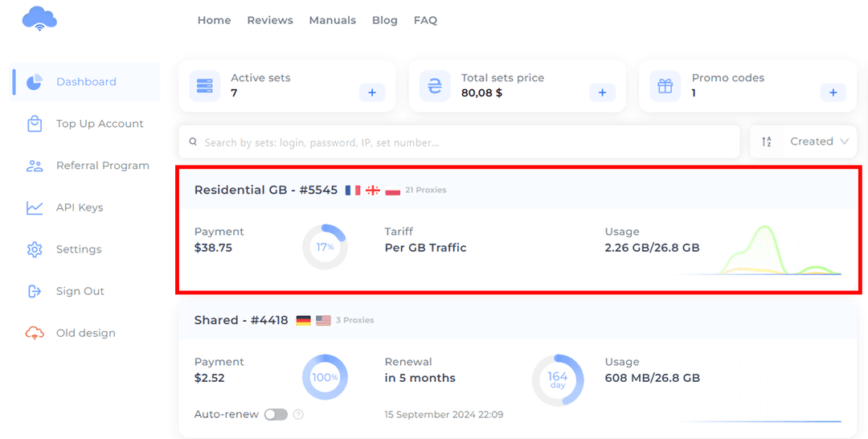Click the gift icon in Promo codes
868x439 pixels.
[x=665, y=86]
